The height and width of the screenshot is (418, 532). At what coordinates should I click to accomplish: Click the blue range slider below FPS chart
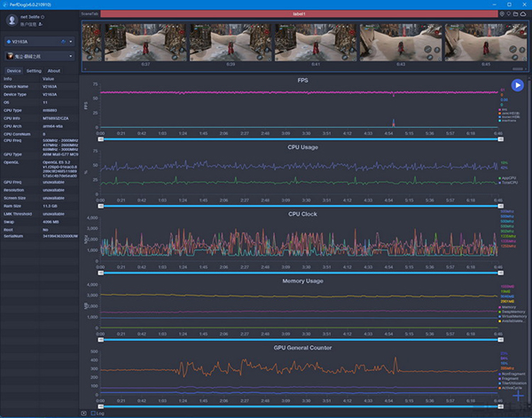(300, 138)
